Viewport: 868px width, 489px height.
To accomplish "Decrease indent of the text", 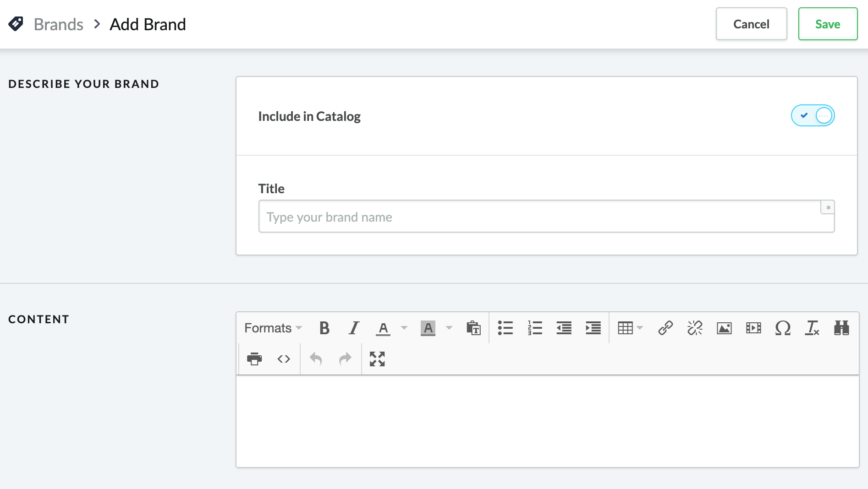I will [x=564, y=328].
